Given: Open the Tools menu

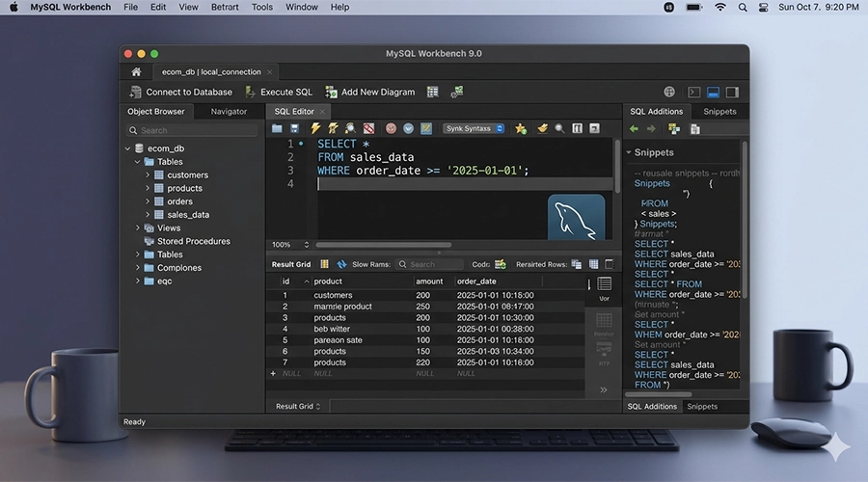Looking at the screenshot, I should [x=261, y=7].
